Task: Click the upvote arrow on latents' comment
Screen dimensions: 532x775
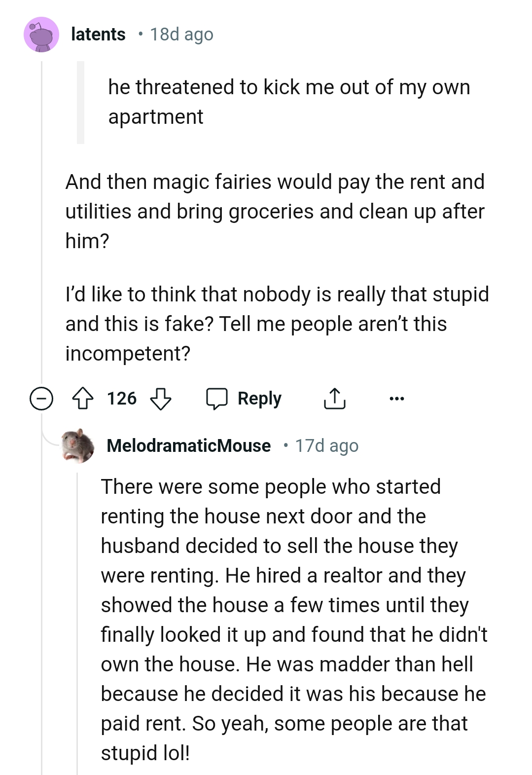Action: pyautogui.click(x=83, y=398)
